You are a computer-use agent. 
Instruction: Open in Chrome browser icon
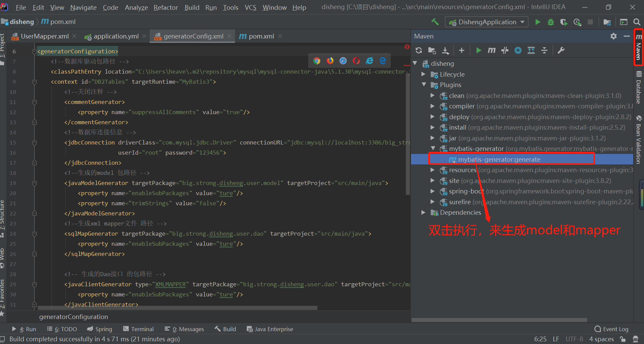(x=317, y=61)
